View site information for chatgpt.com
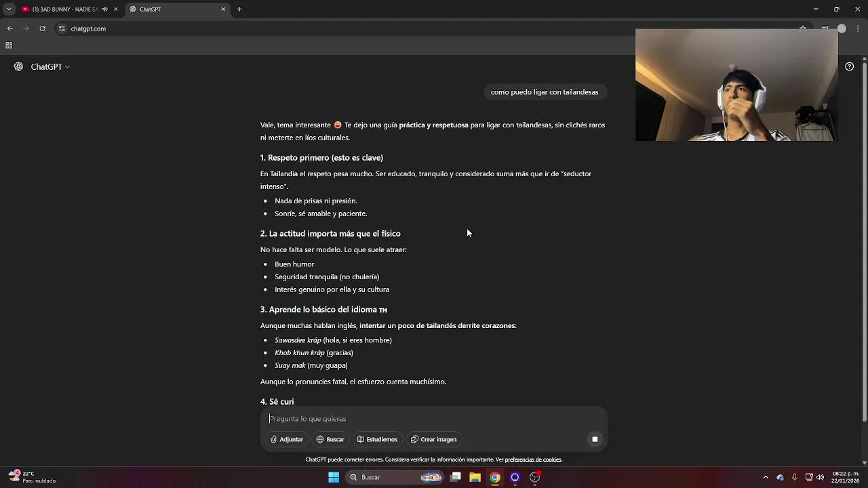This screenshot has height=488, width=868. [x=62, y=28]
